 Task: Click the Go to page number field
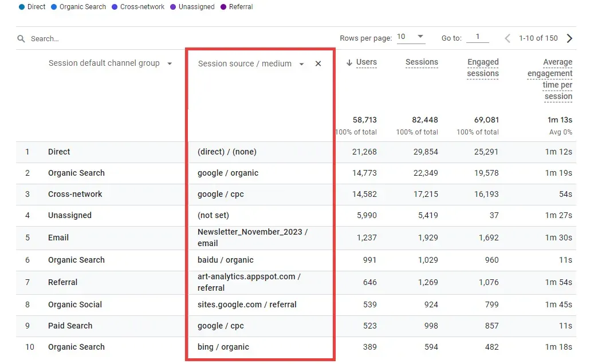[x=478, y=37]
